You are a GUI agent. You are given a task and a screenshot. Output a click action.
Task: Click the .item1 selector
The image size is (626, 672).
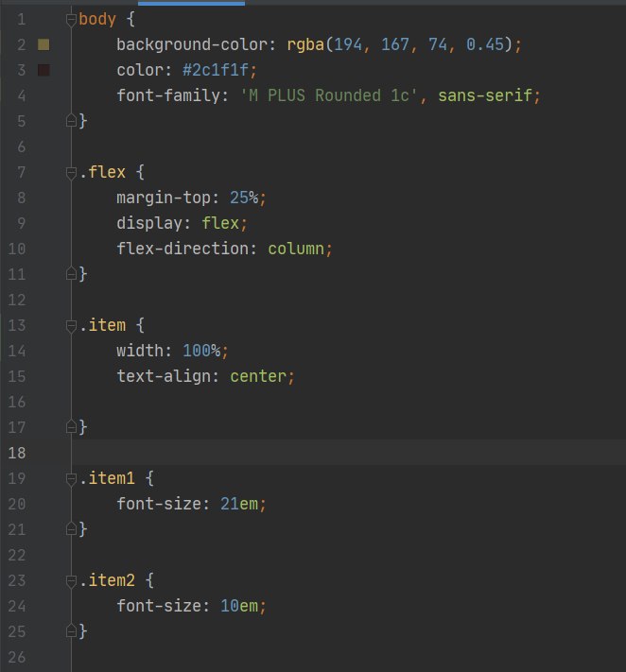coord(107,478)
